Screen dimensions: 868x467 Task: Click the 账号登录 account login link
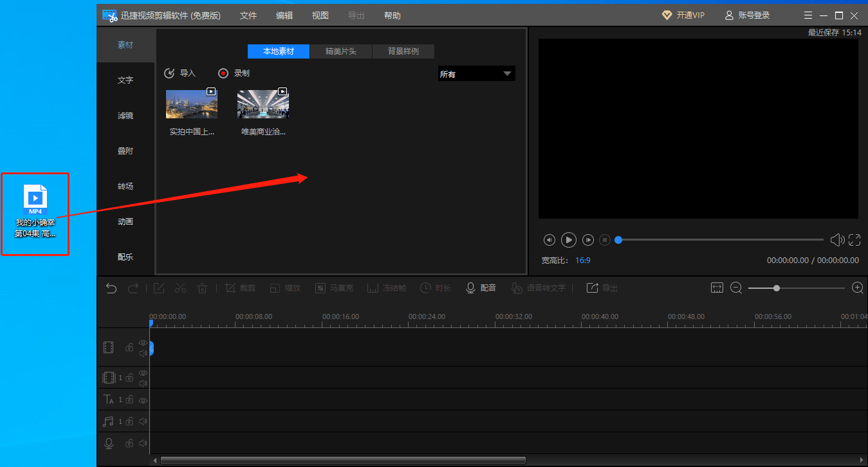(747, 15)
